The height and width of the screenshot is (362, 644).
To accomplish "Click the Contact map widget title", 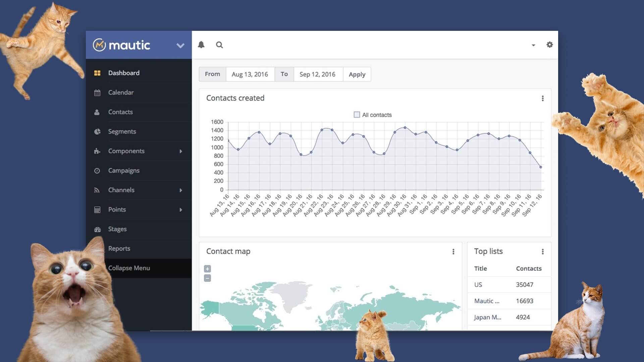I will (x=228, y=251).
